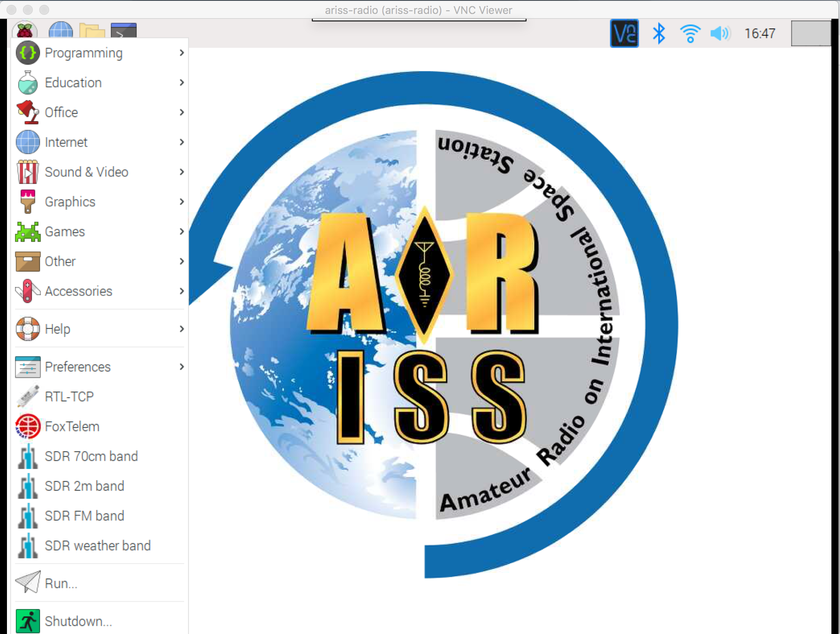Start SDR FM band from the menu

click(100, 516)
